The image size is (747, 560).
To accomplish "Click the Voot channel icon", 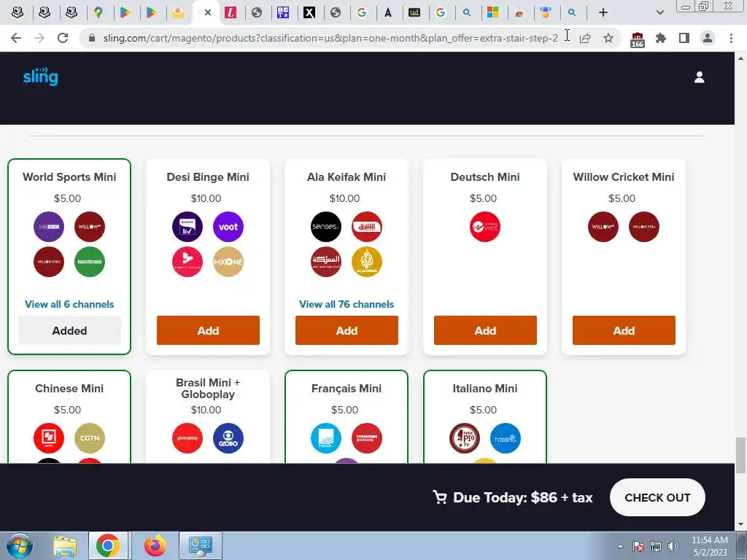I will 228,227.
